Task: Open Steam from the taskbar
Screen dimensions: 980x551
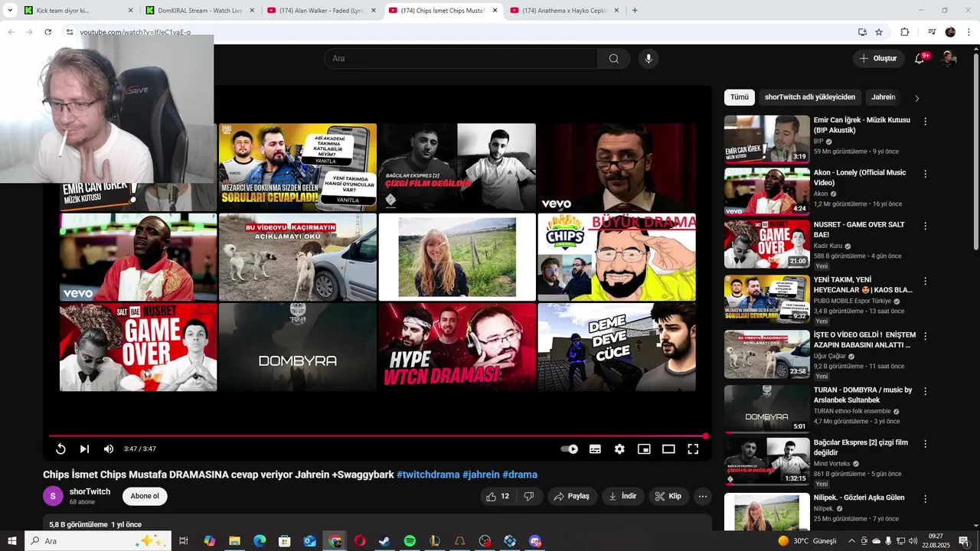Action: pos(384,541)
